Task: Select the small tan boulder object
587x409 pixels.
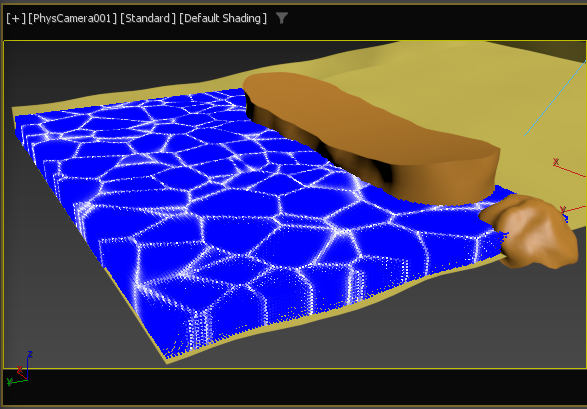Action: click(x=532, y=232)
